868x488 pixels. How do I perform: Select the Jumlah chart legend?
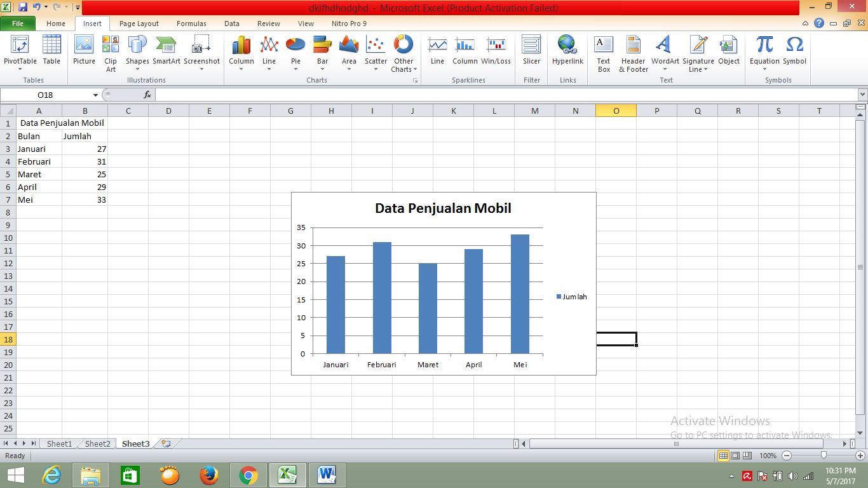click(x=572, y=297)
